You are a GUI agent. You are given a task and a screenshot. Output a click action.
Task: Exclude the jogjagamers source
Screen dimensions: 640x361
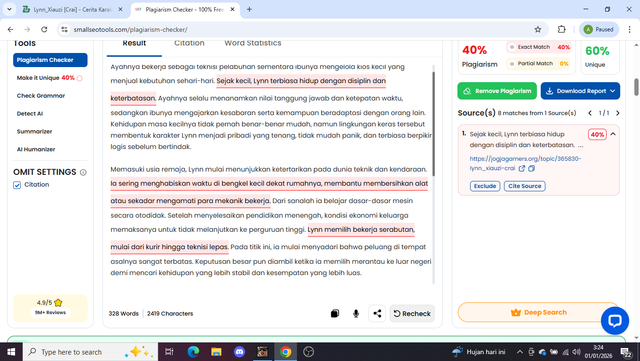(x=485, y=186)
